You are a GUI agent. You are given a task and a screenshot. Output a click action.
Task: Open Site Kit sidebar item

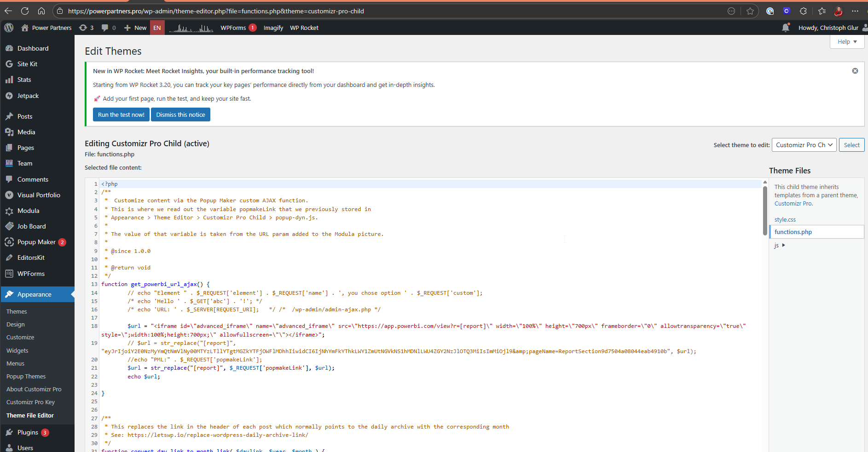point(37,64)
